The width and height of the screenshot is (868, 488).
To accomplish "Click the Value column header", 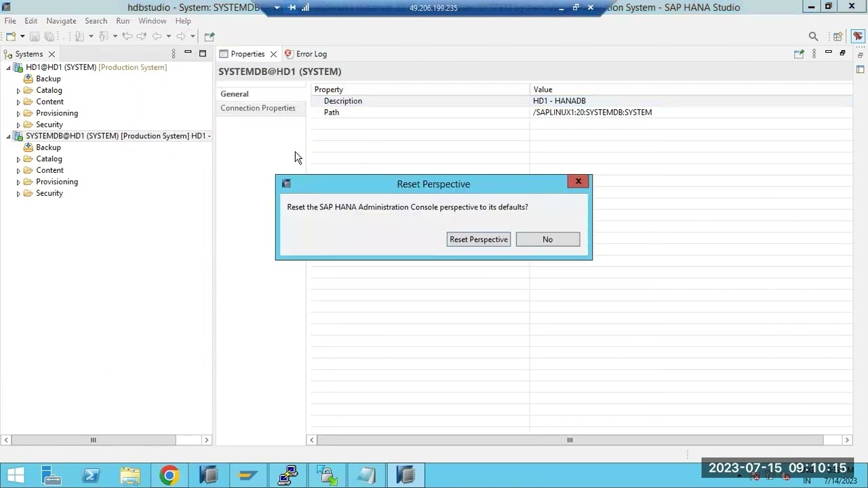I will pyautogui.click(x=691, y=89).
